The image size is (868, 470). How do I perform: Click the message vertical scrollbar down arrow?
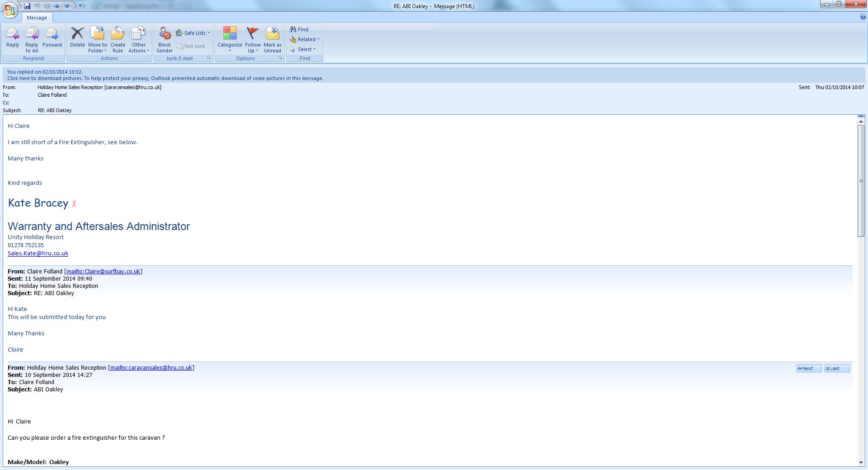(861, 462)
